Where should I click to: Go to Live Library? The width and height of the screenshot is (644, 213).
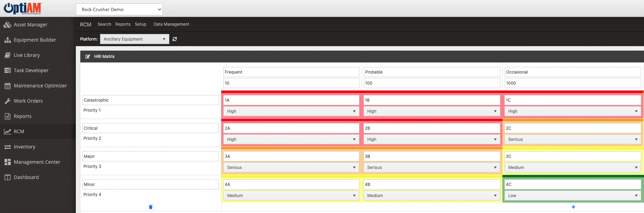click(27, 55)
